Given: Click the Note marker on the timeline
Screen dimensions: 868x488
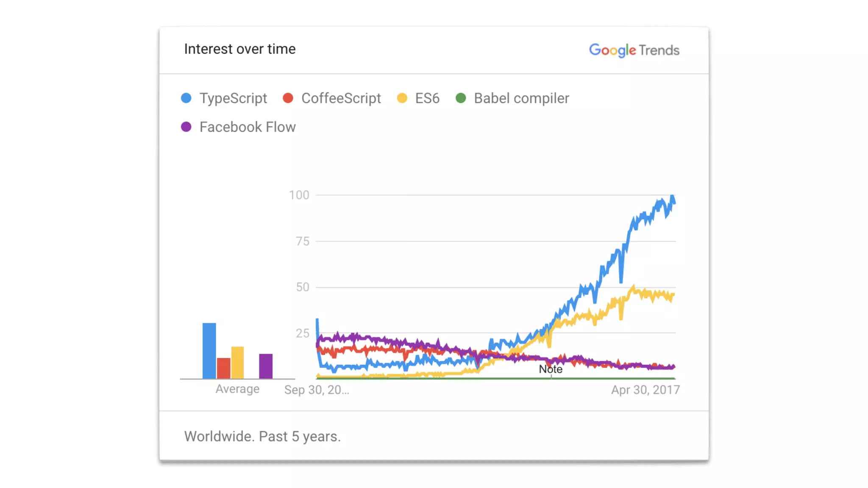Looking at the screenshot, I should tap(551, 369).
